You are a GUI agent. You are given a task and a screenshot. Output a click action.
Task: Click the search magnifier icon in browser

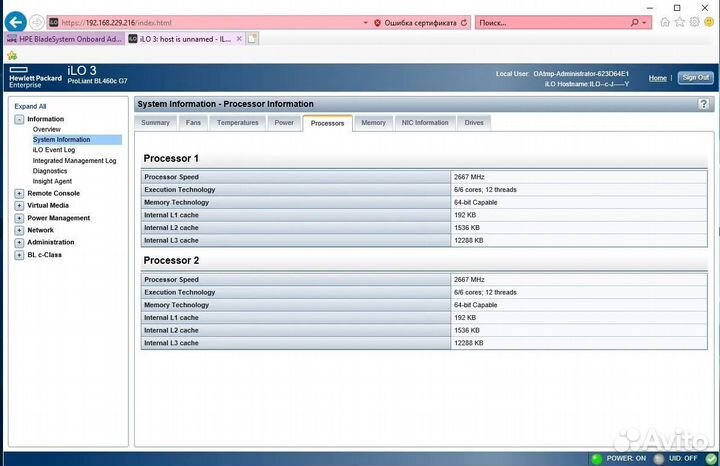636,21
